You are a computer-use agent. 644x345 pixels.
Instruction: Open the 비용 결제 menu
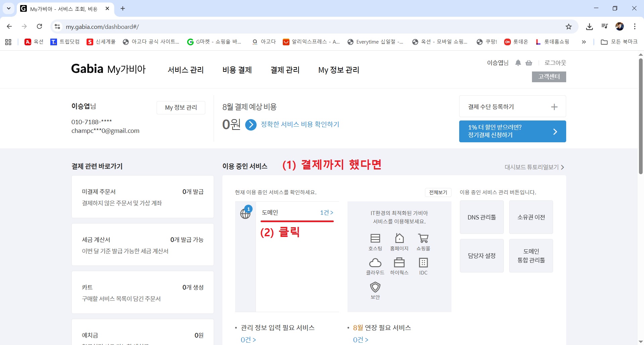tap(237, 70)
